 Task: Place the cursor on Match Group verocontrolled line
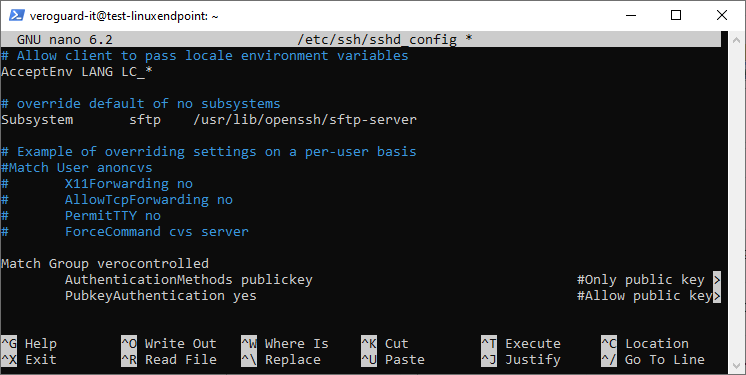[105, 264]
